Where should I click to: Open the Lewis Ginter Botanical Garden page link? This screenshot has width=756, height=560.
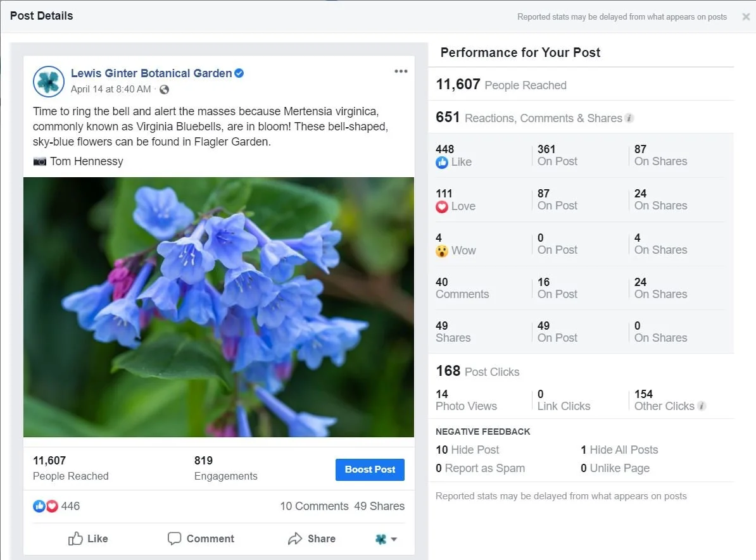coord(151,73)
